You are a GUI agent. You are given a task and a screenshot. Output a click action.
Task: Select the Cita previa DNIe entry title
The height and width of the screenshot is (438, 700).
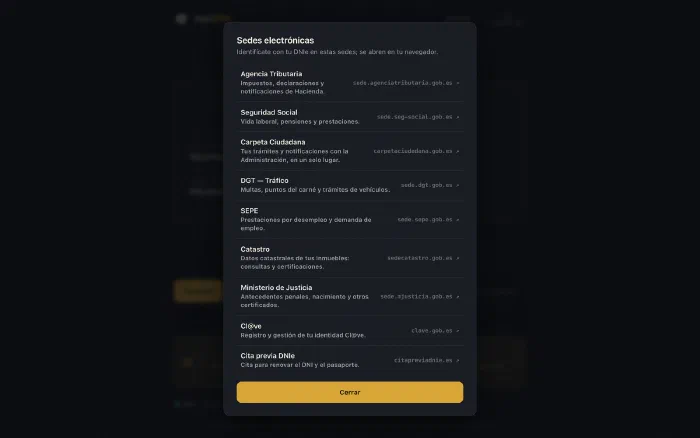[267, 356]
